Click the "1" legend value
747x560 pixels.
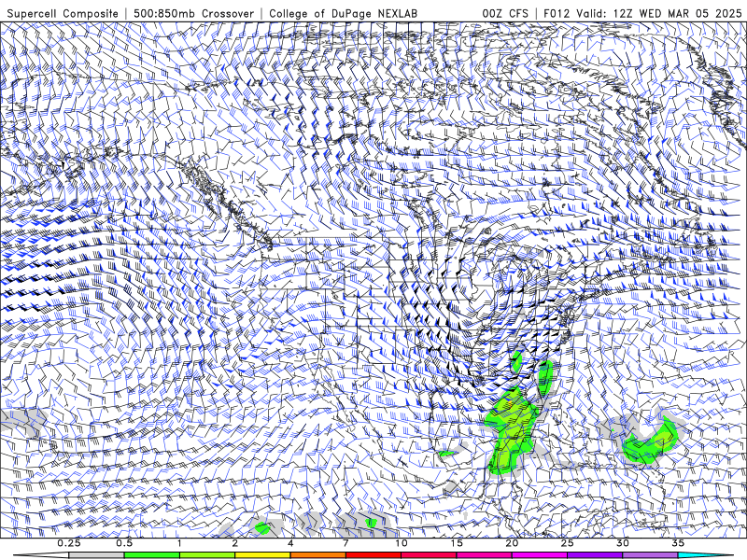(x=179, y=543)
